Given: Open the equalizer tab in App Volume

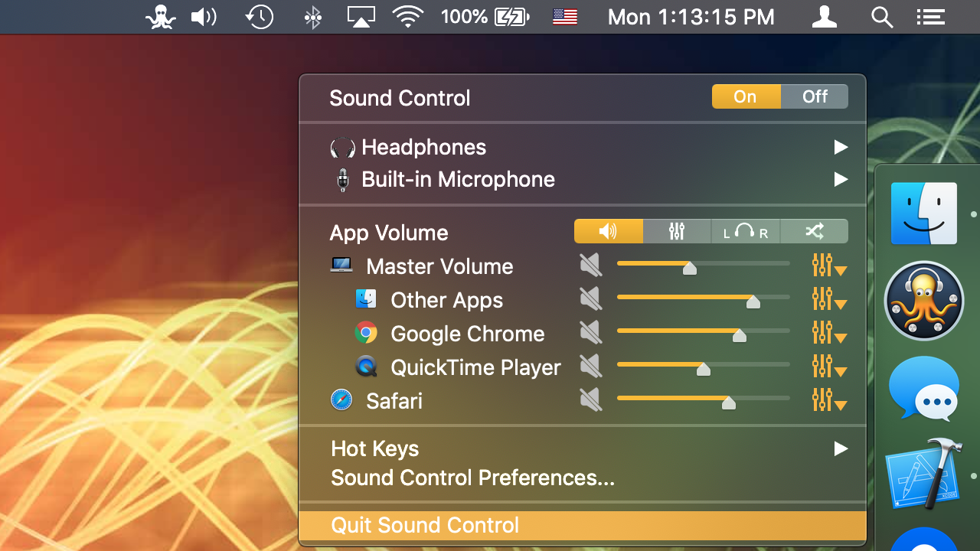Looking at the screenshot, I should (x=677, y=231).
